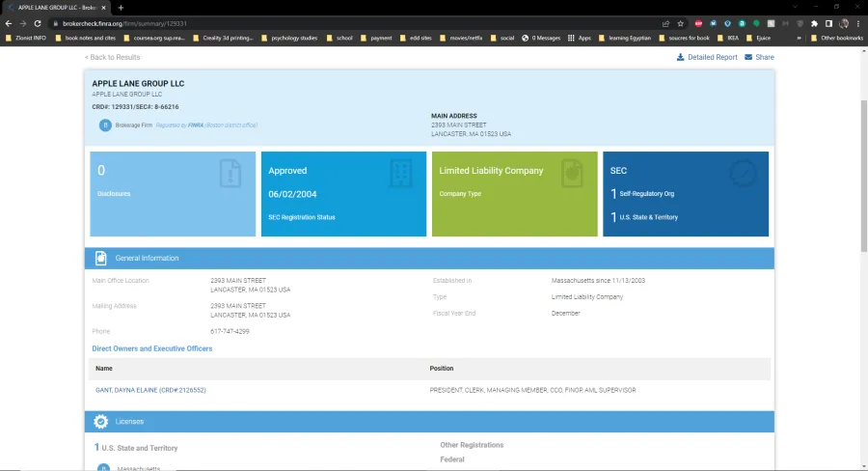Click the 'Other Registrations' heading
This screenshot has height=471, width=868.
pos(472,445)
